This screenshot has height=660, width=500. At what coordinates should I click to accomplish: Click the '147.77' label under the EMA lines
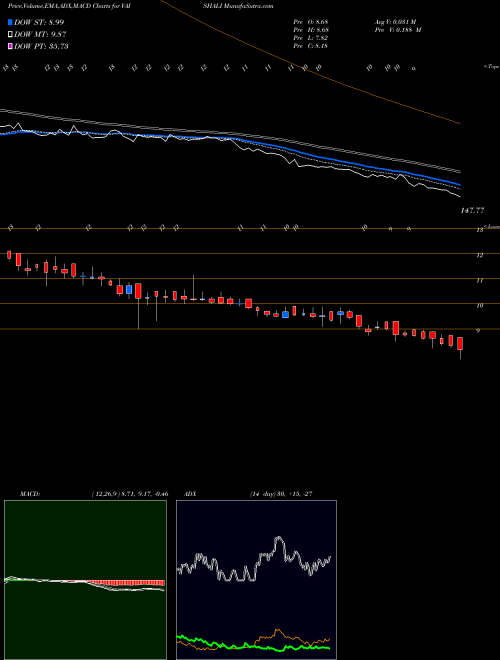pos(472,210)
